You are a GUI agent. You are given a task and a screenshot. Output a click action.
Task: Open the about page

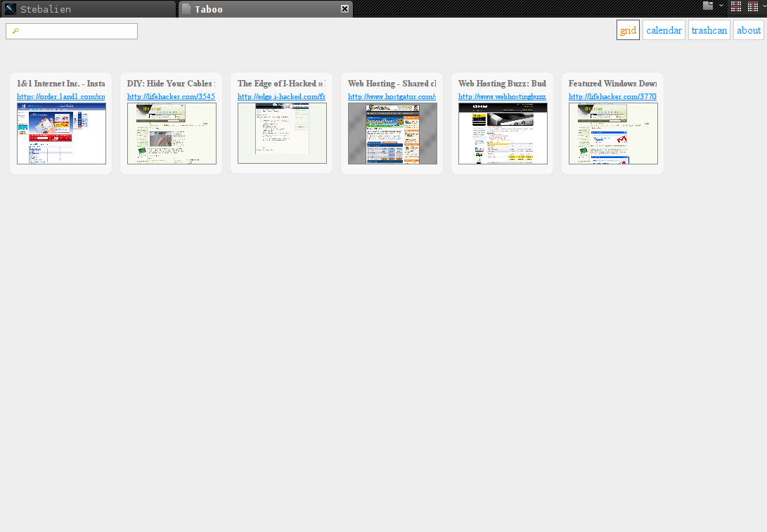click(x=749, y=30)
